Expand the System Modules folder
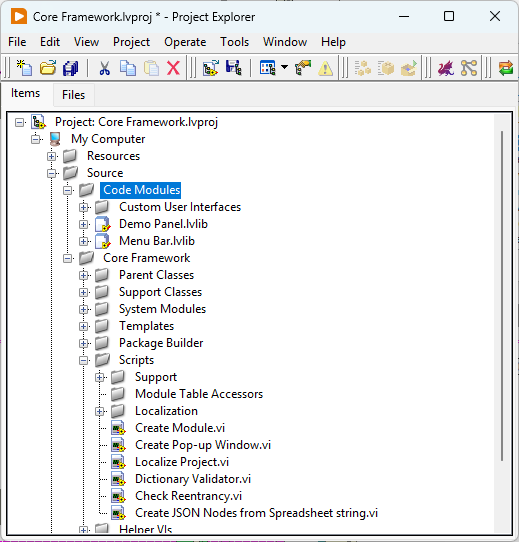519x542 pixels. pos(83,309)
